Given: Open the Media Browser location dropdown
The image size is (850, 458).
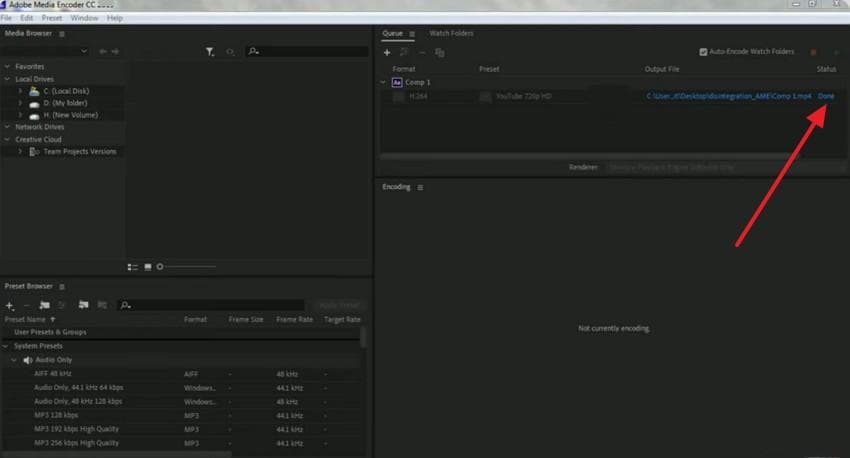Looking at the screenshot, I should (46, 51).
